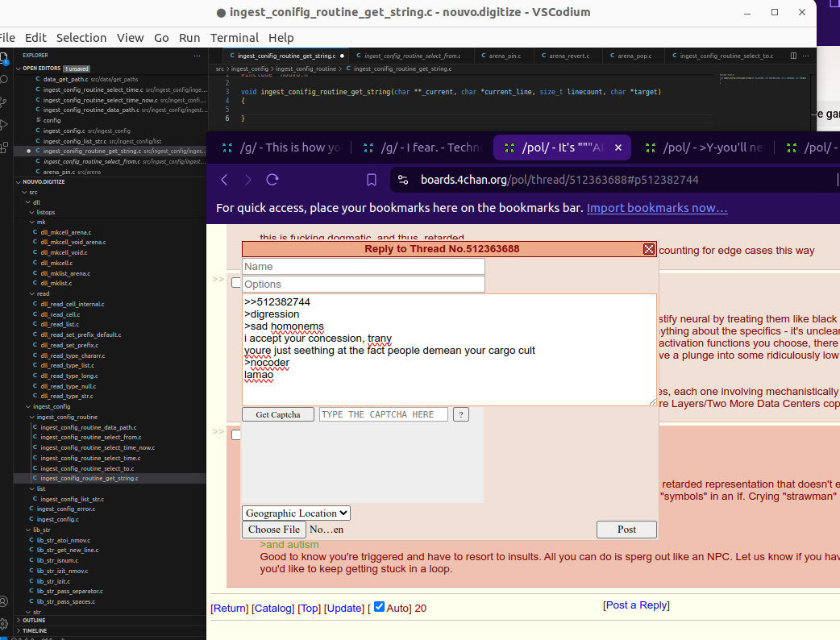Open the Selection menu
This screenshot has height=640, width=840.
tap(81, 38)
